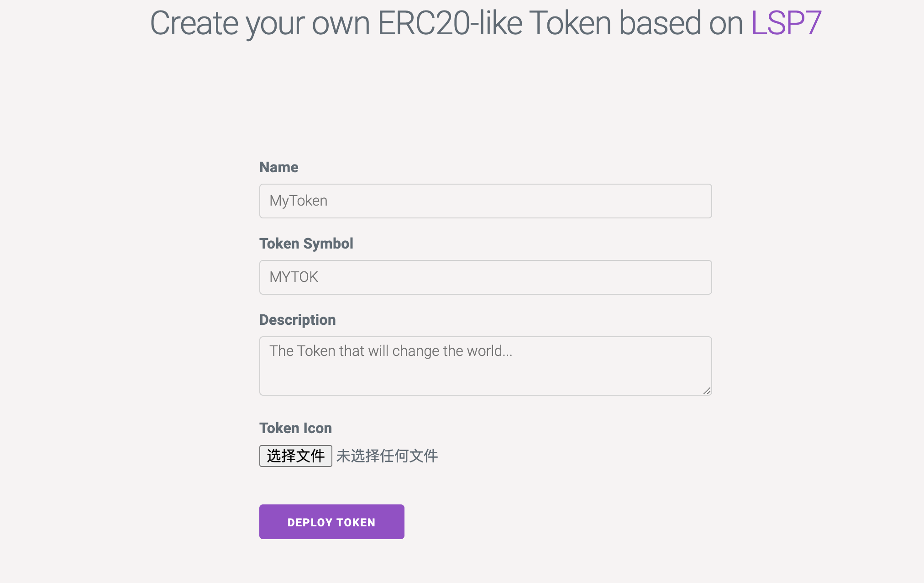Click the empty right end of the Name field

662,201
